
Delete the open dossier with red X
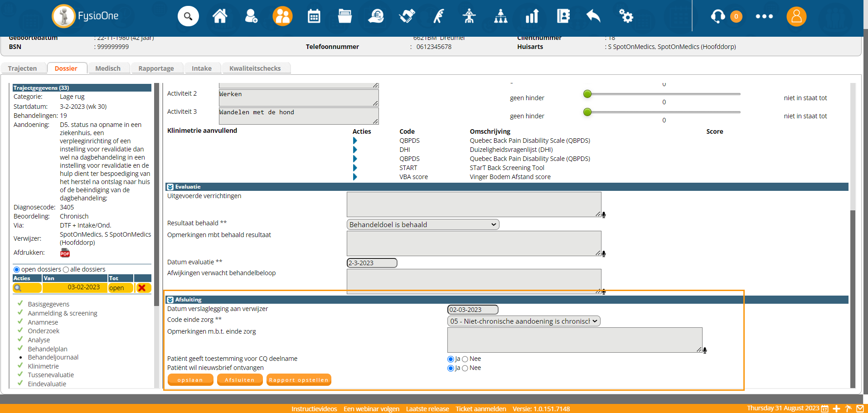(142, 288)
